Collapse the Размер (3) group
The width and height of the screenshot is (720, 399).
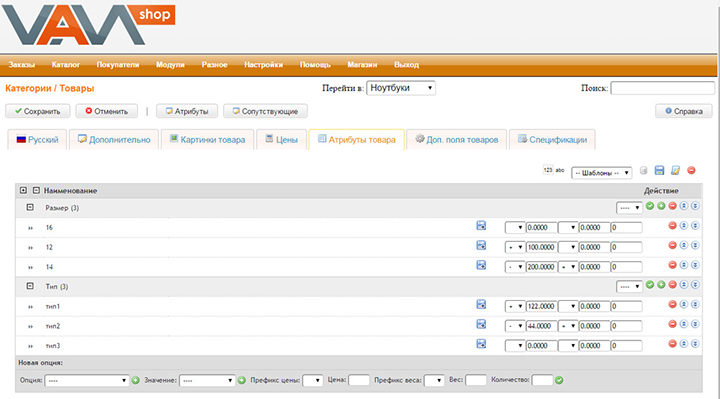(30, 208)
